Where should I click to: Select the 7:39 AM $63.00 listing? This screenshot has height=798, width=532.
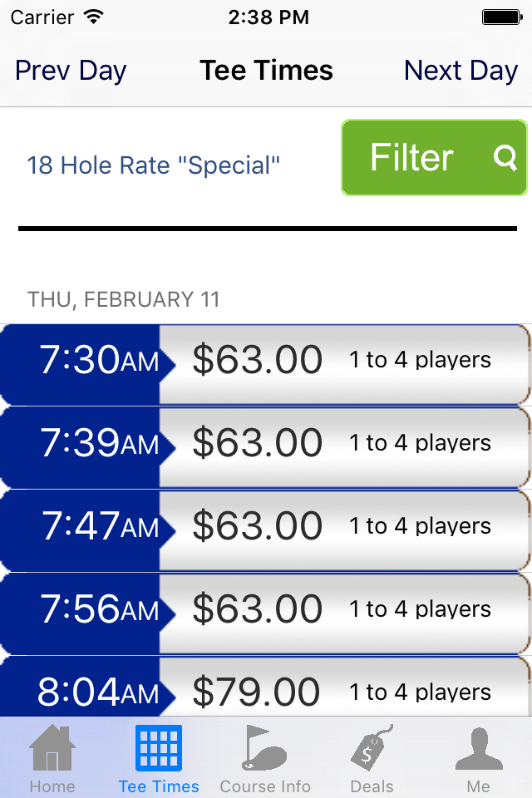tap(266, 442)
